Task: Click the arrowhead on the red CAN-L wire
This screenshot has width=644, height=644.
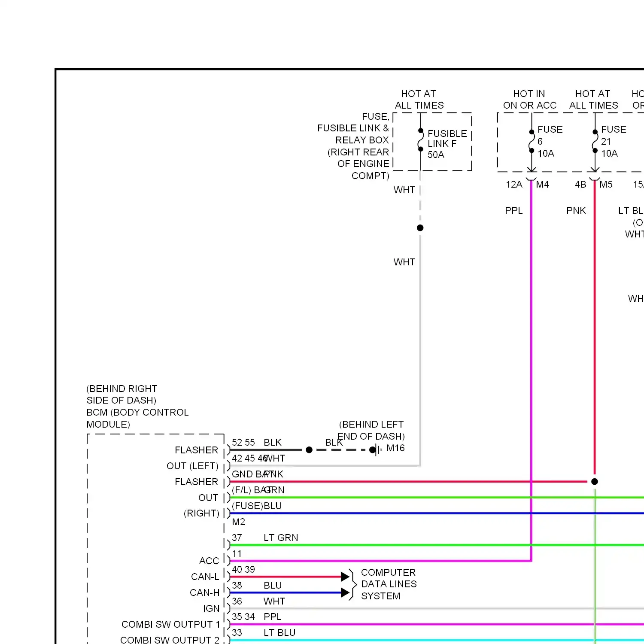Action: pos(345,577)
